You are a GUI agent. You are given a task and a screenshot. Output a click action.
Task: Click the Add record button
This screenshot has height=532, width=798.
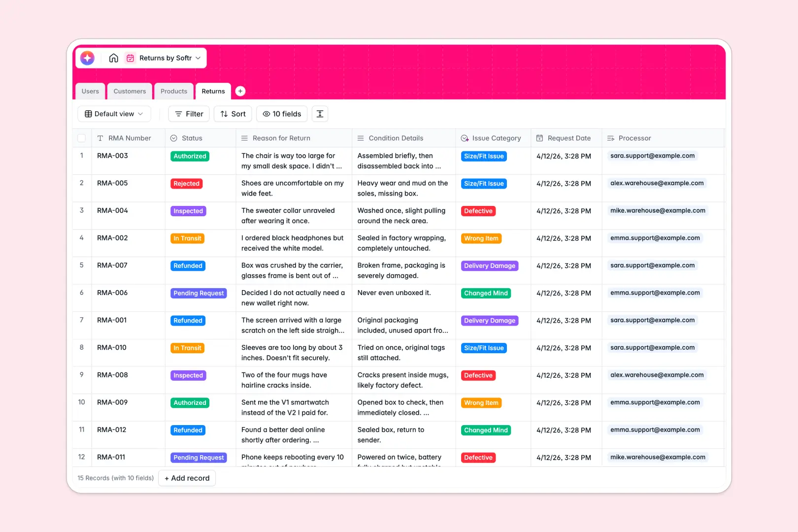pyautogui.click(x=187, y=478)
